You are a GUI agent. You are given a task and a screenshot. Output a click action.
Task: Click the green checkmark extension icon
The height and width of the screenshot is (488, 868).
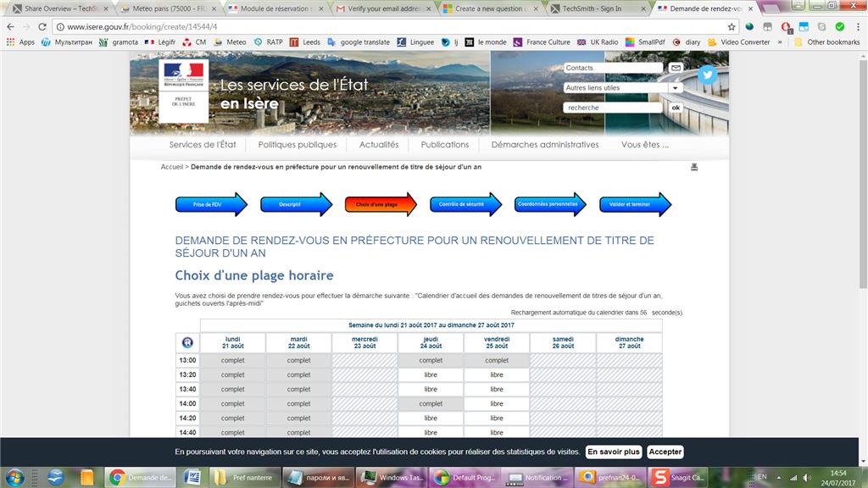840,26
